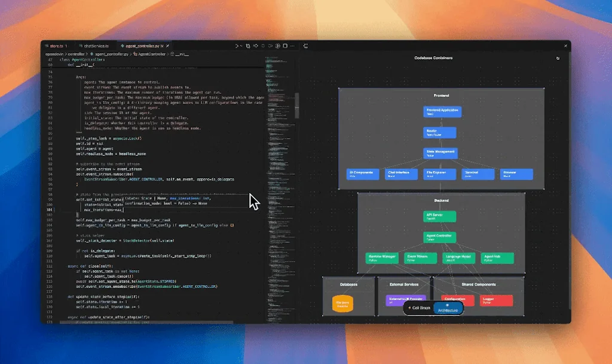
Task: Open More Actions via the ellipsis icon
Action: coord(293,45)
